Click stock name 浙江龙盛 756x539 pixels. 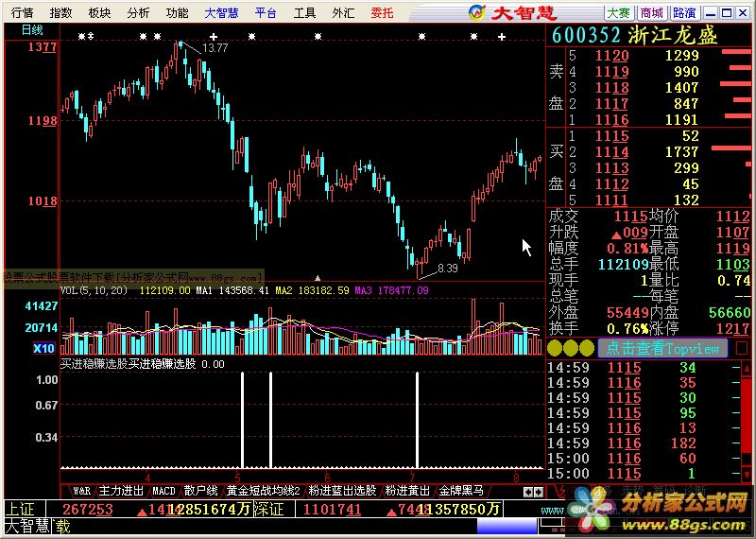point(673,35)
